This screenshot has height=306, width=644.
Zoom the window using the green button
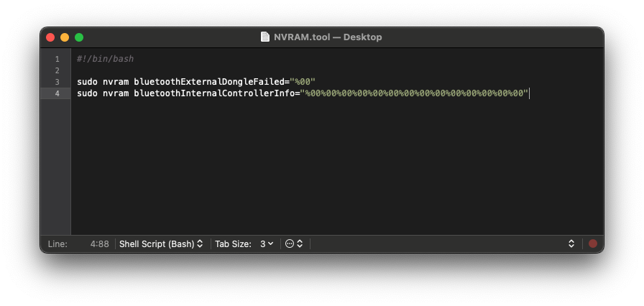[79, 37]
